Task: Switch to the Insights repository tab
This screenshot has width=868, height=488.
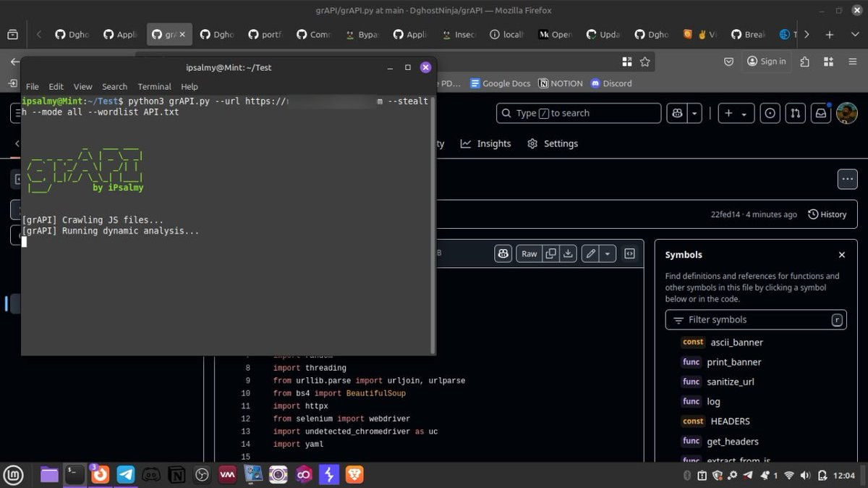Action: (x=486, y=143)
